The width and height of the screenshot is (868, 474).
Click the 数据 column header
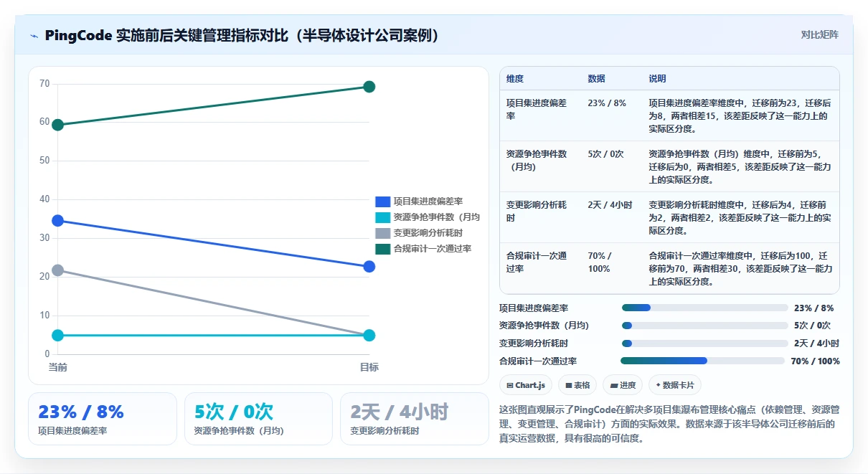596,78
